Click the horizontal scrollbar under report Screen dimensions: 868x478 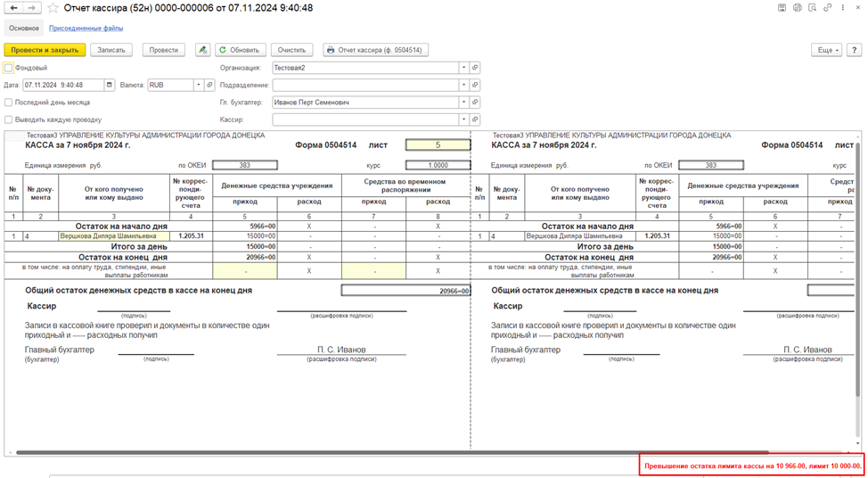click(392, 452)
